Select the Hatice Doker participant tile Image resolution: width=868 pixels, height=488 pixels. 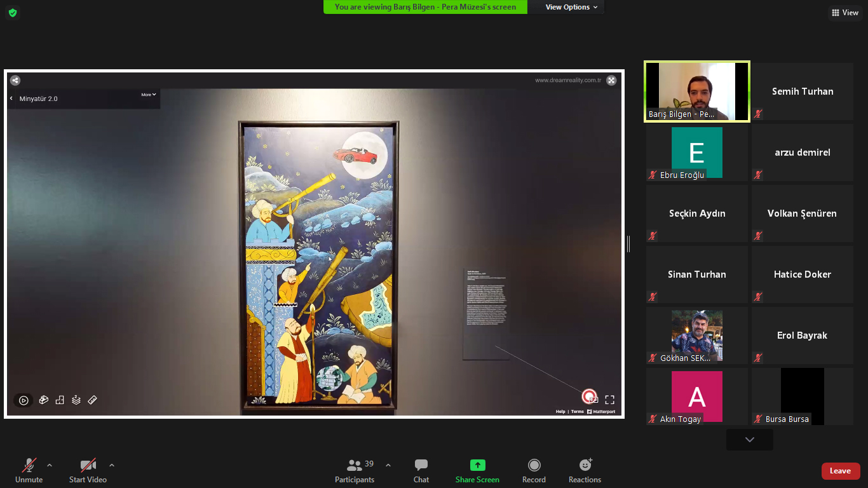tap(803, 274)
